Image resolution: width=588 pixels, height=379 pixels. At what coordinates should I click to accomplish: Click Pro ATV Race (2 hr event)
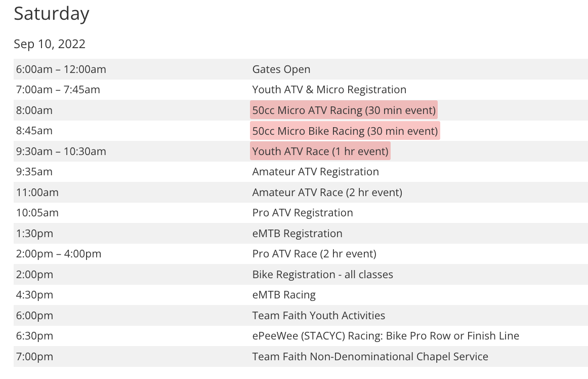click(314, 254)
